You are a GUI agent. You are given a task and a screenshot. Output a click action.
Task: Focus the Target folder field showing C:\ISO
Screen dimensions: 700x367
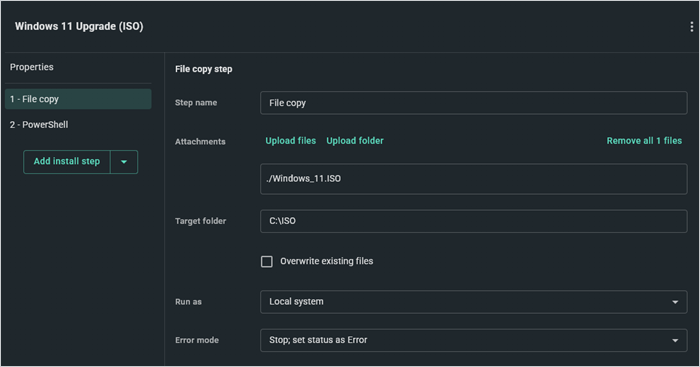tap(474, 221)
